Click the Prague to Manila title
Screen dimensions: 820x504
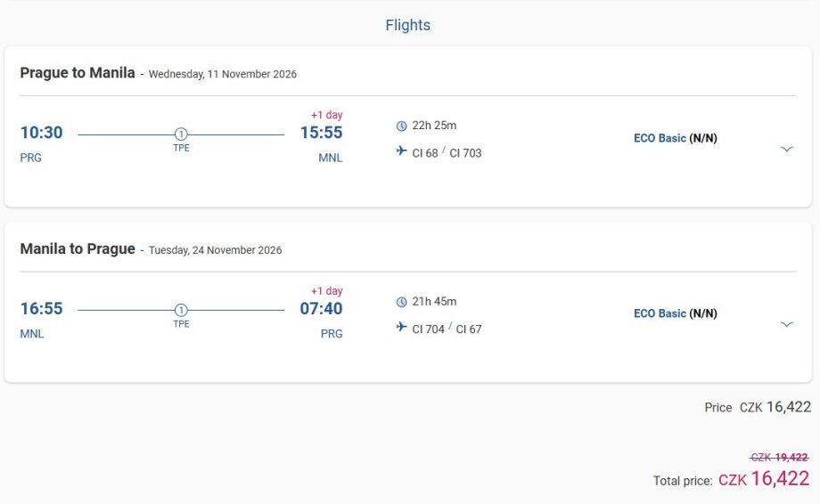(x=78, y=73)
